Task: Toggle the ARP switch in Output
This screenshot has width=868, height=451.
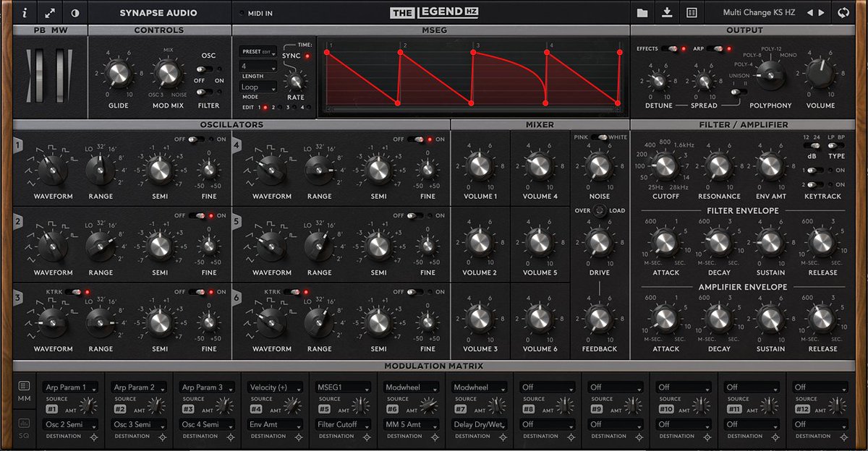Action: click(715, 49)
